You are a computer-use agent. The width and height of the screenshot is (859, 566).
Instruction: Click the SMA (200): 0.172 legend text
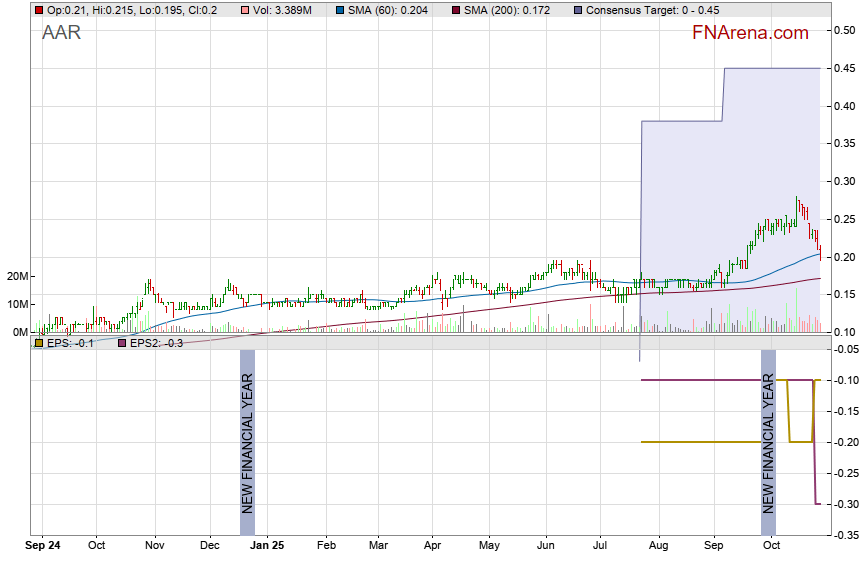pos(508,10)
